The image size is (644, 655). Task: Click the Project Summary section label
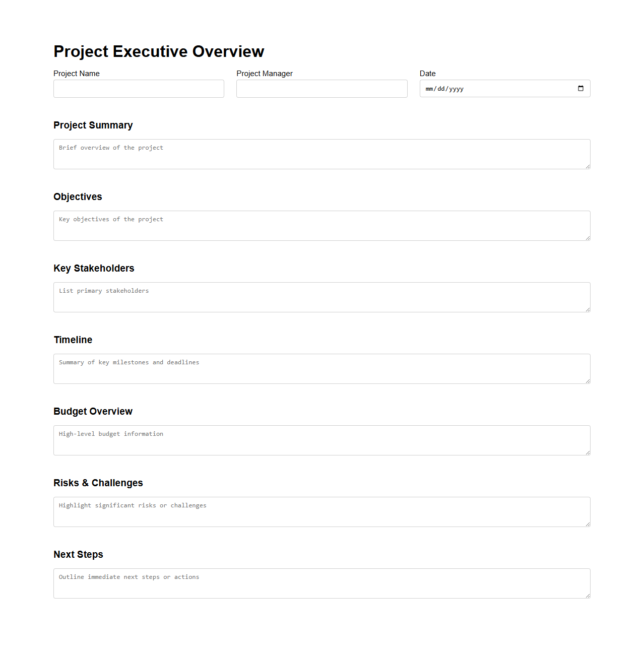point(93,125)
